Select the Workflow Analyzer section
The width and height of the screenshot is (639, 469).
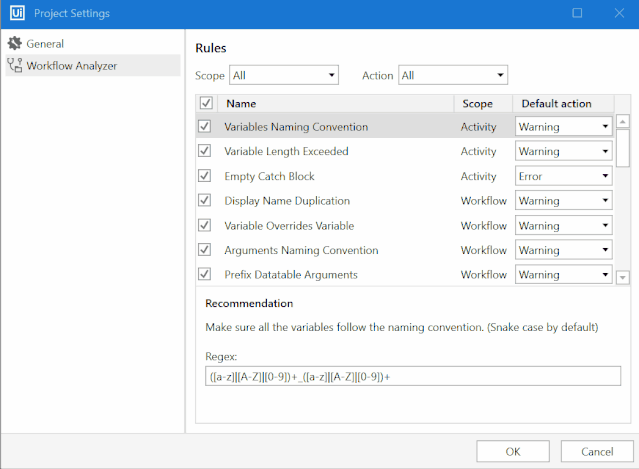tap(93, 66)
